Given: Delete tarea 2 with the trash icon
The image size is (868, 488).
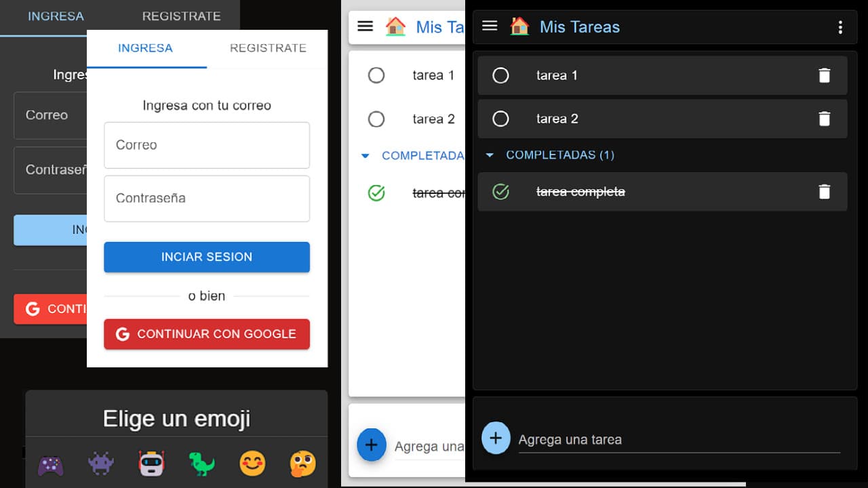Looking at the screenshot, I should [825, 119].
